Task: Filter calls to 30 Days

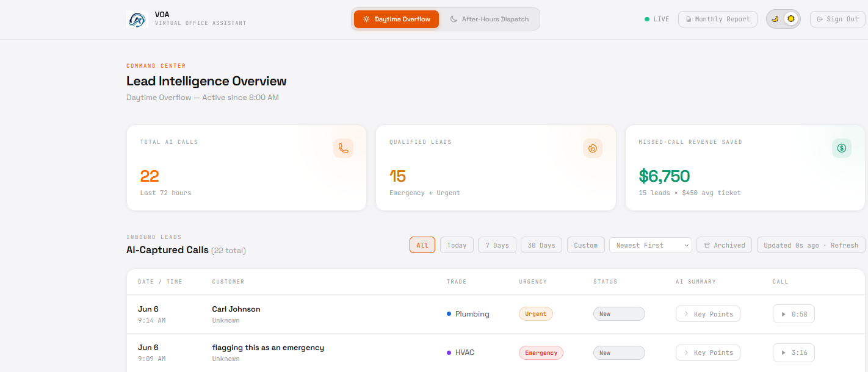Action: click(541, 245)
